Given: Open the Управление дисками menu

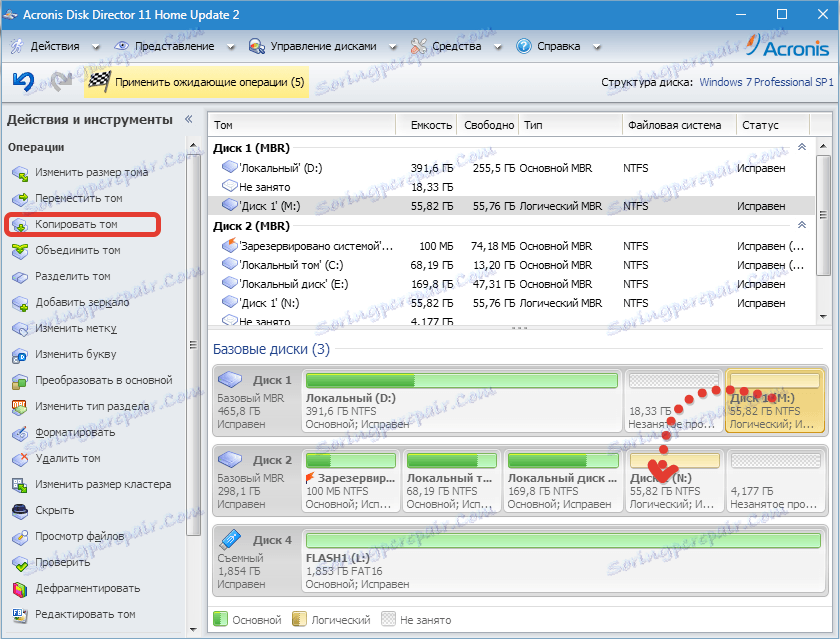Looking at the screenshot, I should click(323, 47).
